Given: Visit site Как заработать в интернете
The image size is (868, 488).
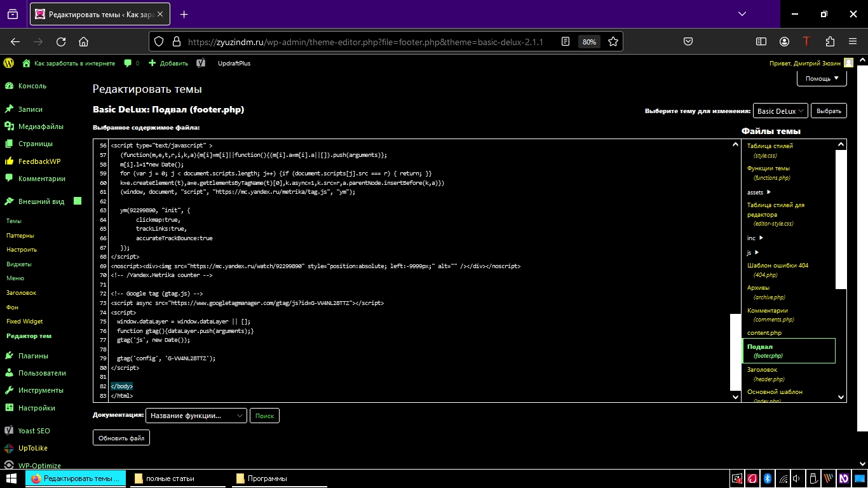Looking at the screenshot, I should click(x=69, y=63).
